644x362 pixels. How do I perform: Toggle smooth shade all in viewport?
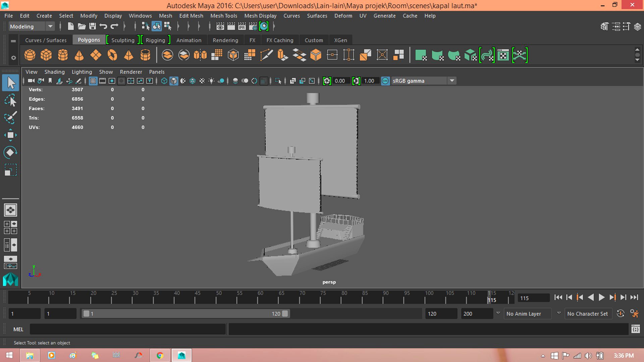174,81
